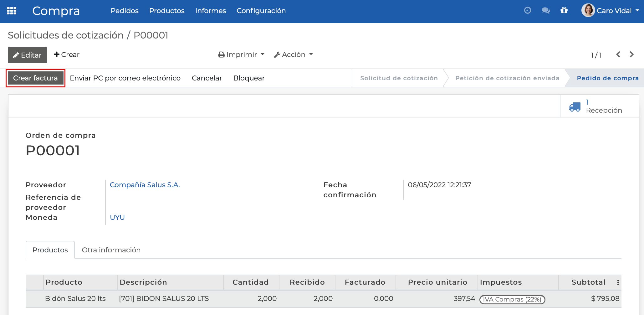Select the IVA Compras (22%) tax tag
Image resolution: width=644 pixels, height=315 pixels.
[512, 299]
